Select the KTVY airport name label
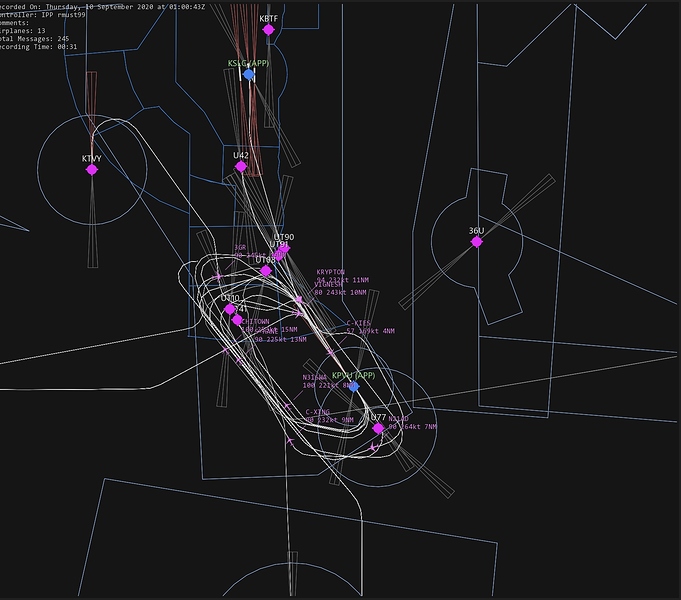The width and height of the screenshot is (681, 600). [x=92, y=159]
